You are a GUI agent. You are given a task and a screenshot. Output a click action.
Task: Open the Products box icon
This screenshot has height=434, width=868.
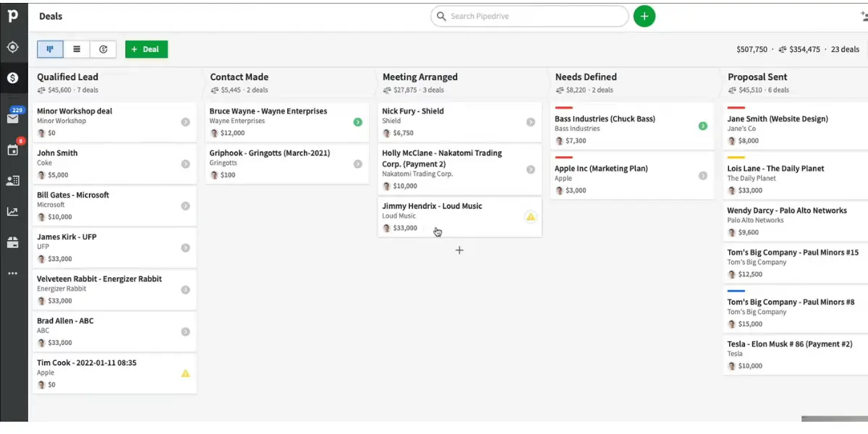pyautogui.click(x=13, y=242)
